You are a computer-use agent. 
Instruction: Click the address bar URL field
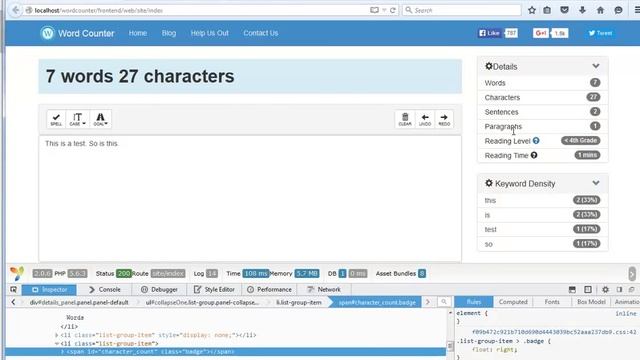196,10
